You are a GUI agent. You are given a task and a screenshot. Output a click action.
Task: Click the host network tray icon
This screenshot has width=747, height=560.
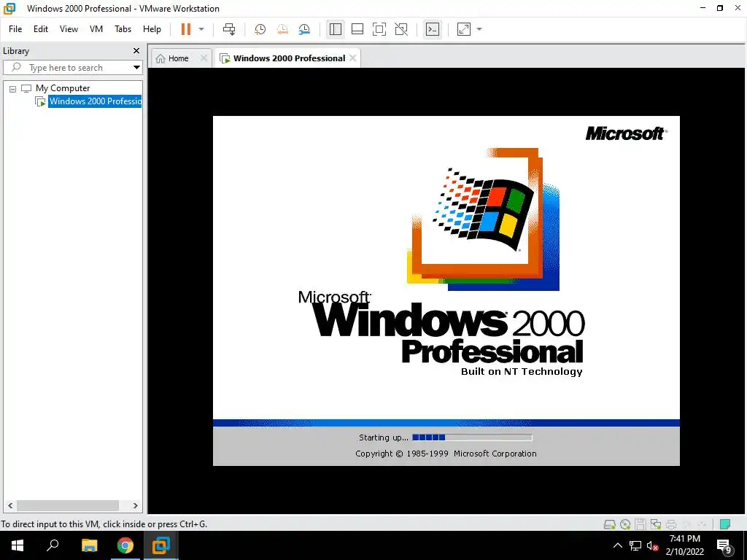[635, 545]
